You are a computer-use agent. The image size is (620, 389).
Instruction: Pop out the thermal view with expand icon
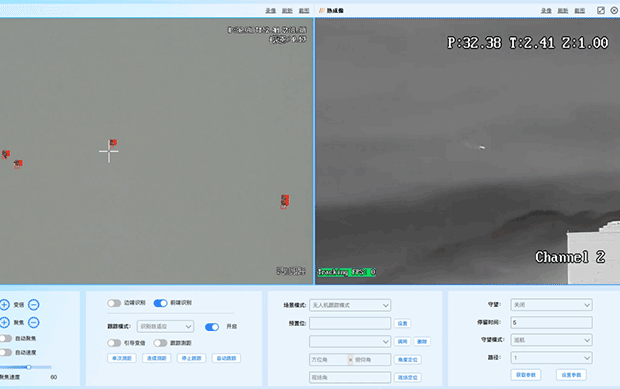[x=601, y=11]
